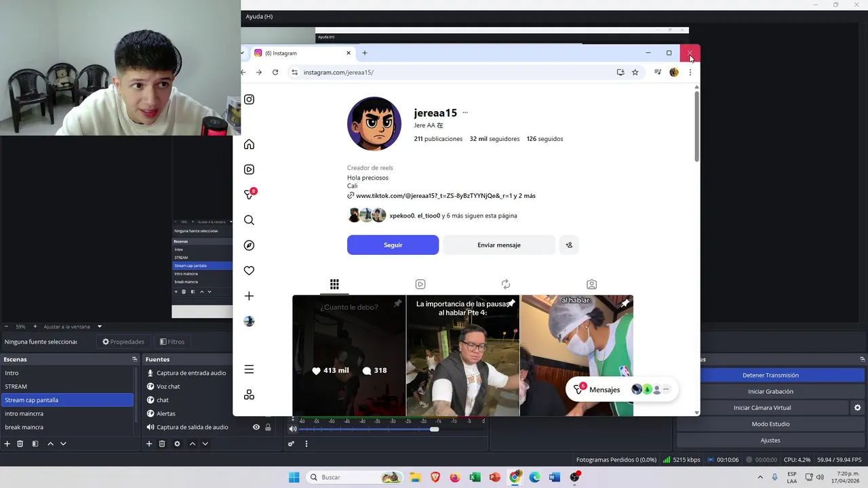Move scene up arrow in Escenas
Screen dimensions: 868x488
(50, 444)
